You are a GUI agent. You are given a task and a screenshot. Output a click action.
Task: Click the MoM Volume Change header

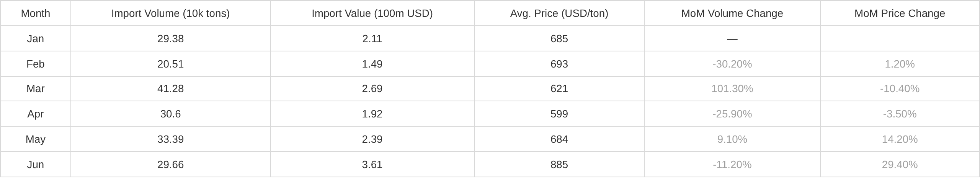point(732,13)
